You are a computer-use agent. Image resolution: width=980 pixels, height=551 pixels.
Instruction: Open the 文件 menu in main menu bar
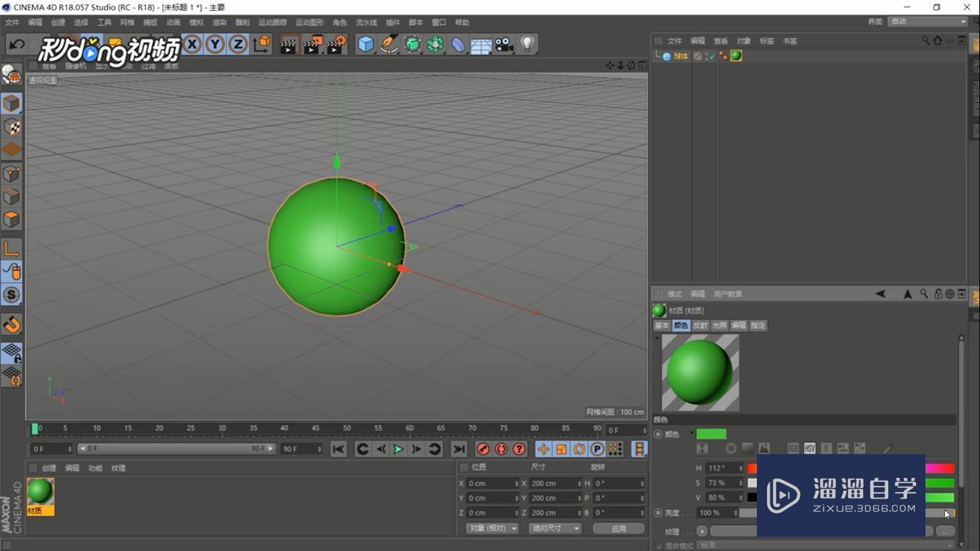coord(12,23)
